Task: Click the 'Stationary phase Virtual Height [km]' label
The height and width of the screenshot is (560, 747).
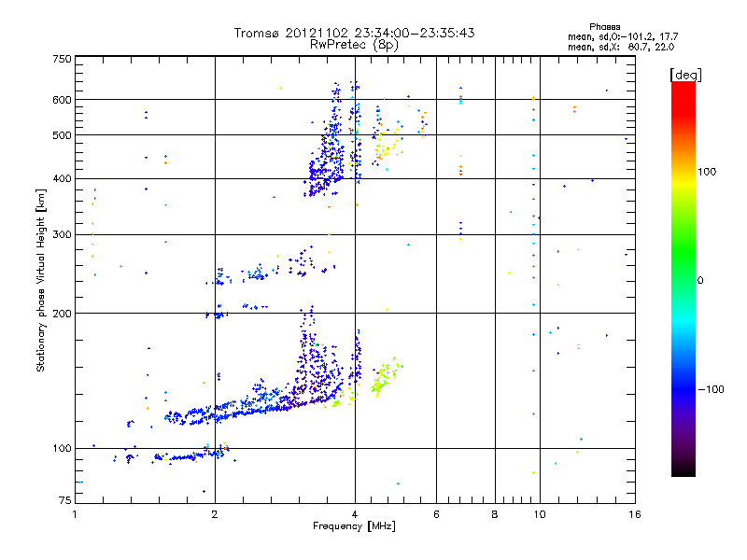Action: 40,281
